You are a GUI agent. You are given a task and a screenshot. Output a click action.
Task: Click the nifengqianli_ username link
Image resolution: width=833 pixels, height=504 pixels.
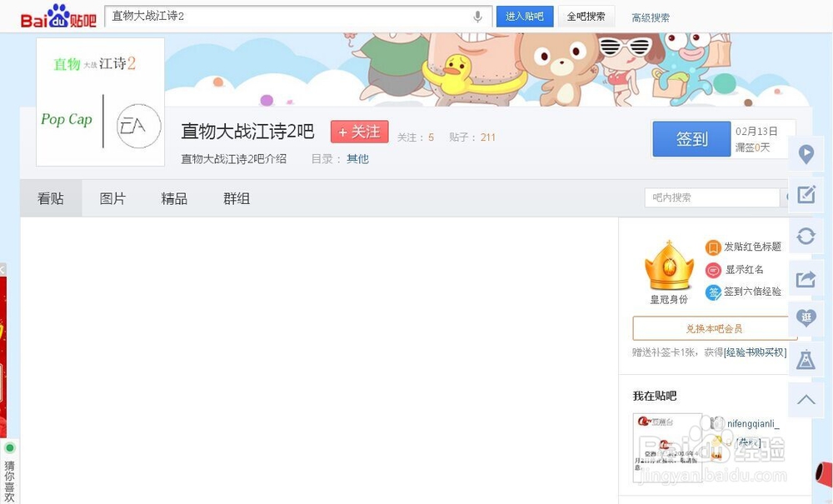(x=753, y=423)
